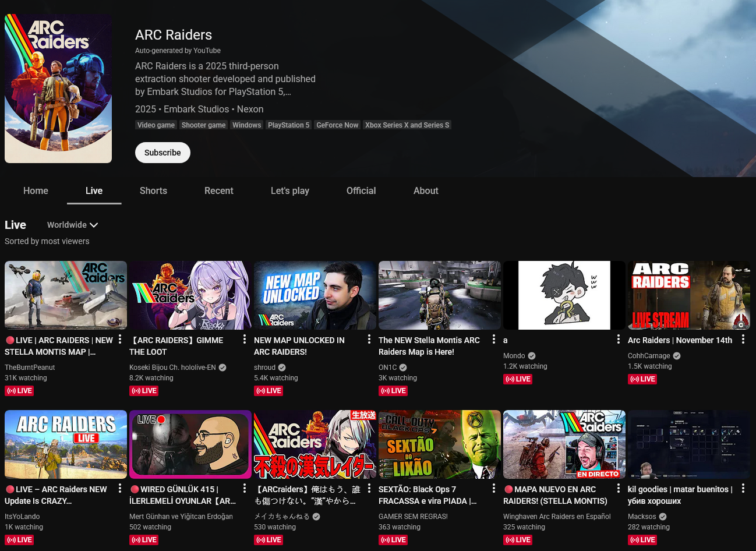Click the Windows platform tag
This screenshot has width=756, height=551.
click(x=246, y=125)
